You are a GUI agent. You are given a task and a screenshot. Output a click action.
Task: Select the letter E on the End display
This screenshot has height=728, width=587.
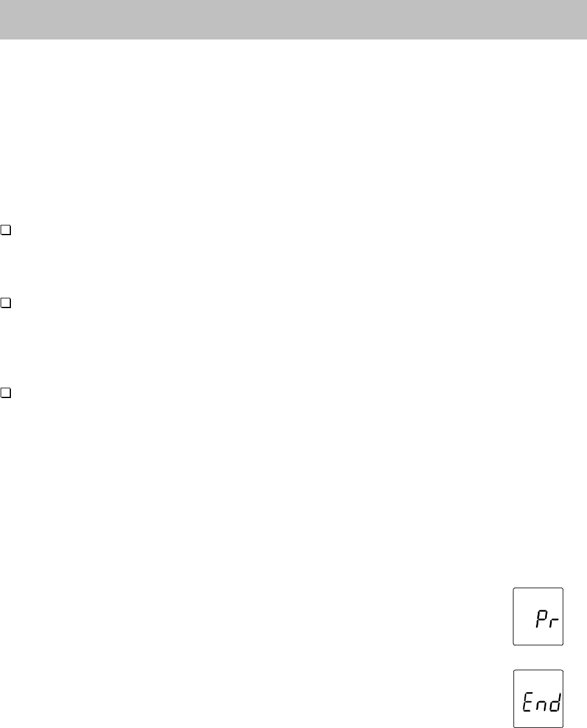pyautogui.click(x=527, y=702)
